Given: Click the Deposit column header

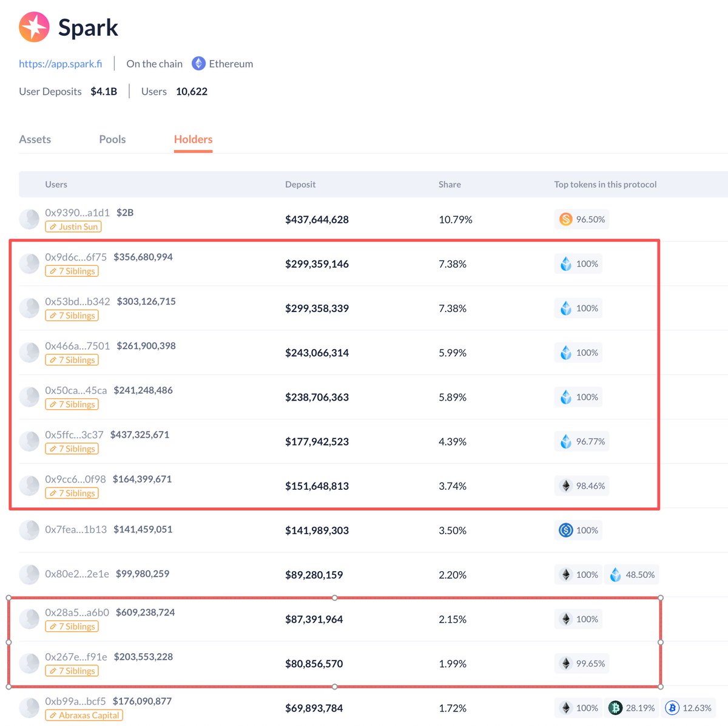Looking at the screenshot, I should tap(300, 185).
